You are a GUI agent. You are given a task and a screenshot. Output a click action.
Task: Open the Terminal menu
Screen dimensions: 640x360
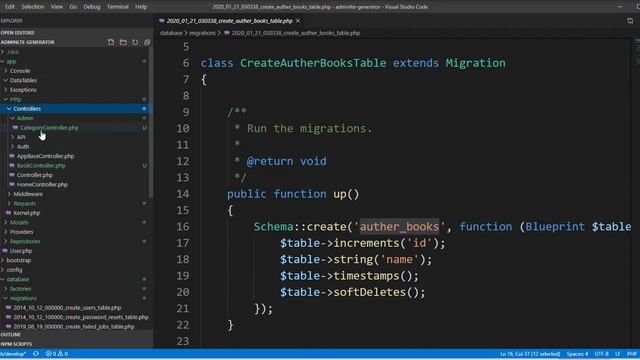tap(118, 7)
